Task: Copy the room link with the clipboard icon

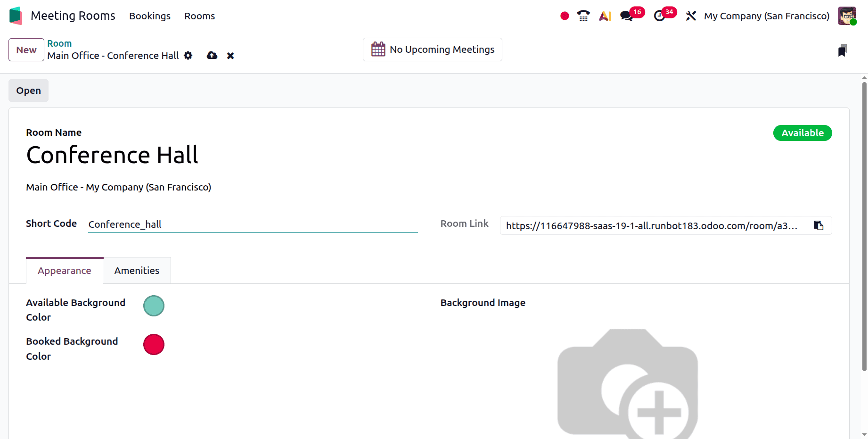Action: tap(819, 225)
